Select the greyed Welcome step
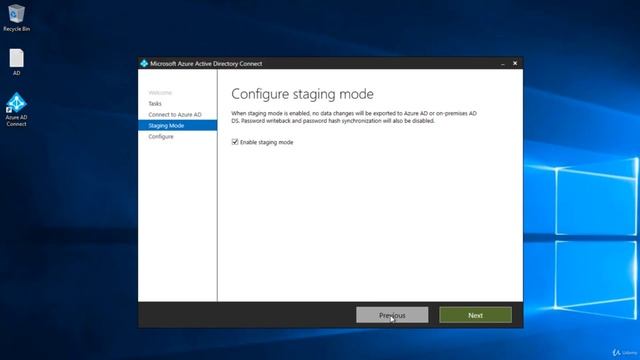Viewport: 640px width, 360px height. pos(160,93)
